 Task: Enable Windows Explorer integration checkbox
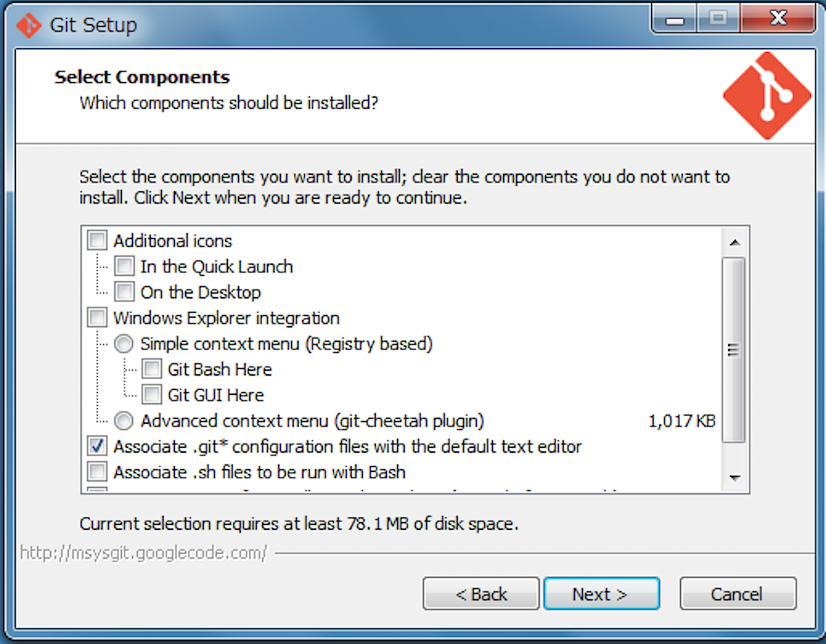coord(98,318)
